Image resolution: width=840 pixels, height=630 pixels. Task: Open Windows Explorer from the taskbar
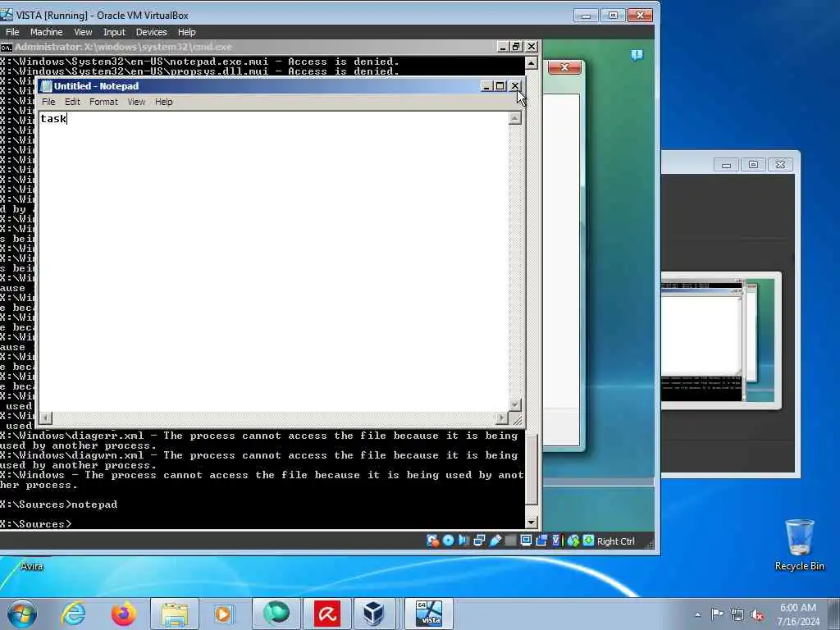pos(174,614)
